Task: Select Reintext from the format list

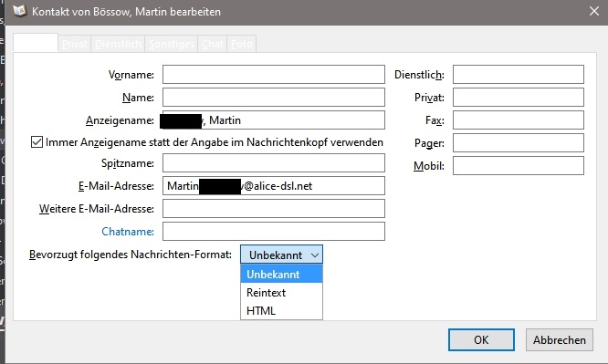Action: point(281,292)
